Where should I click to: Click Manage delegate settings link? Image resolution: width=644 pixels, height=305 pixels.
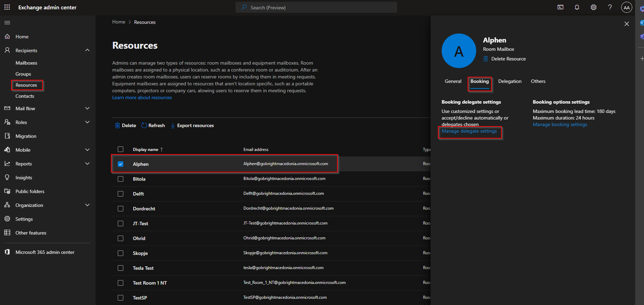(469, 131)
